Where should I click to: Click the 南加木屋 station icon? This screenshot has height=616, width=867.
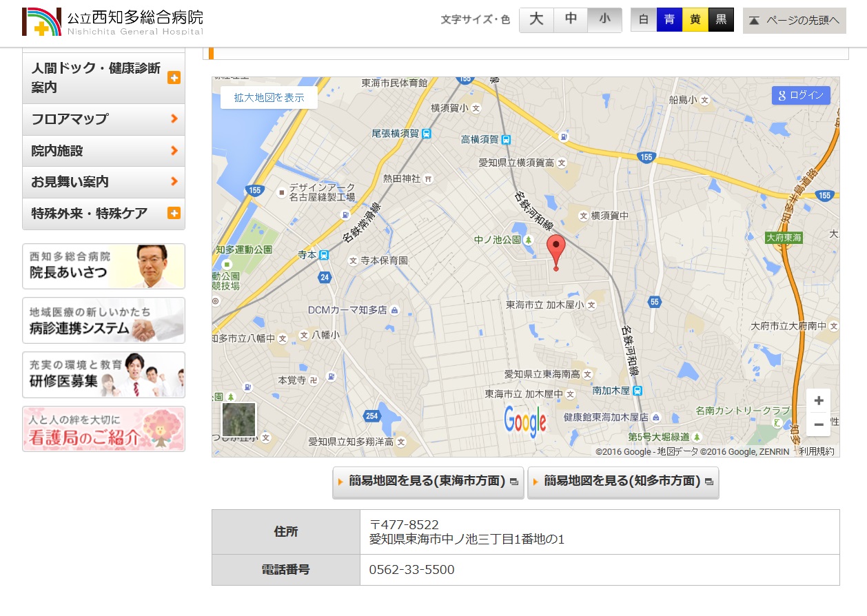tap(638, 391)
